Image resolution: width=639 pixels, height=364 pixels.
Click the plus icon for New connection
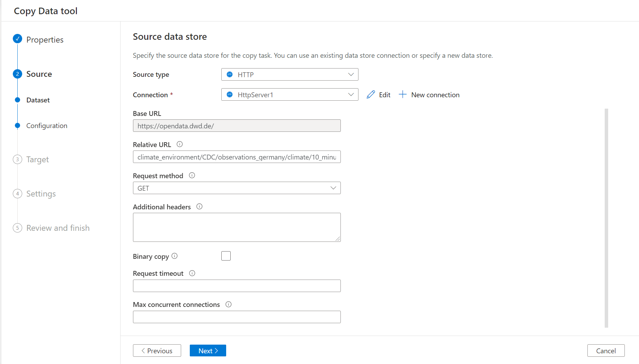402,94
